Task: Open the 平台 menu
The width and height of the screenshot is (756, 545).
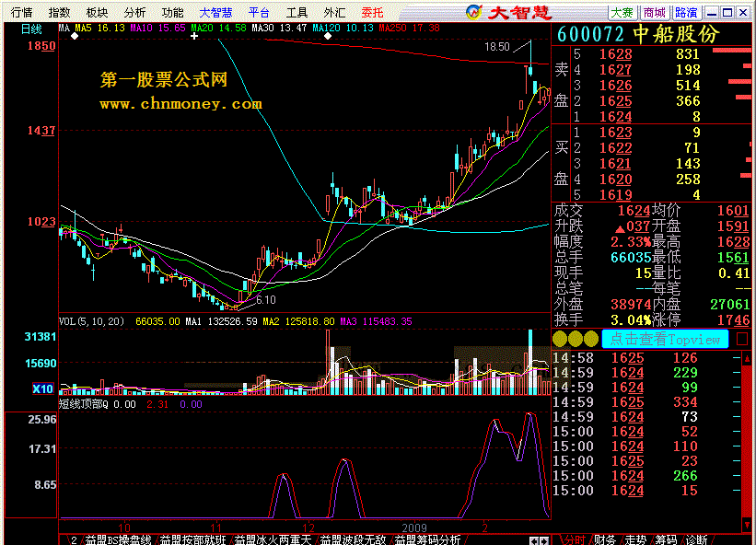Action: [259, 13]
